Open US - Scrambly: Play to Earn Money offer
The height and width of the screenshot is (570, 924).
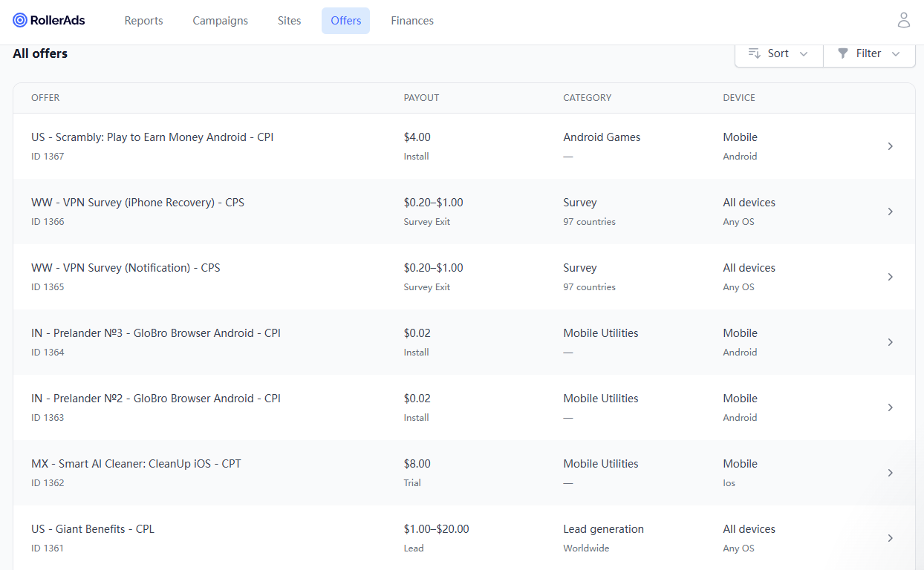point(152,137)
